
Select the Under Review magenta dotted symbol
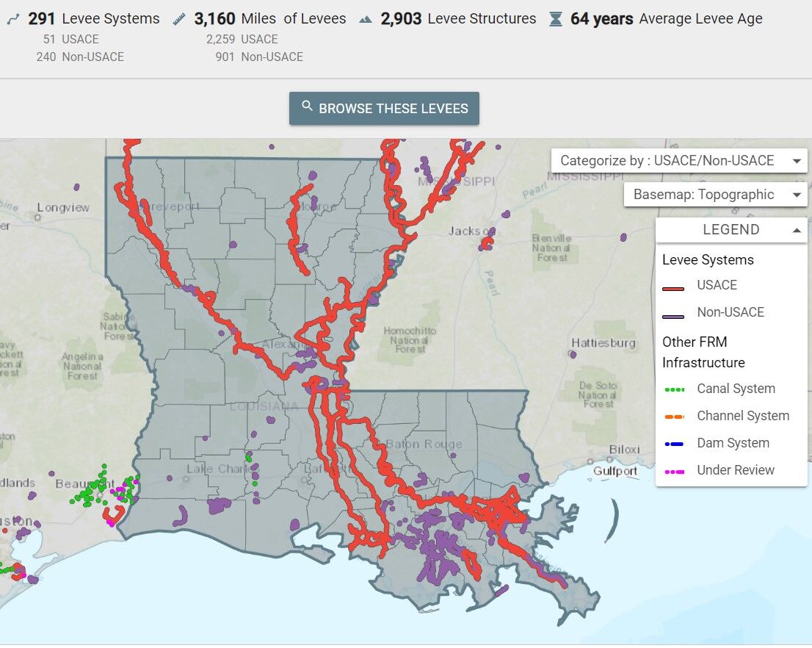[675, 470]
